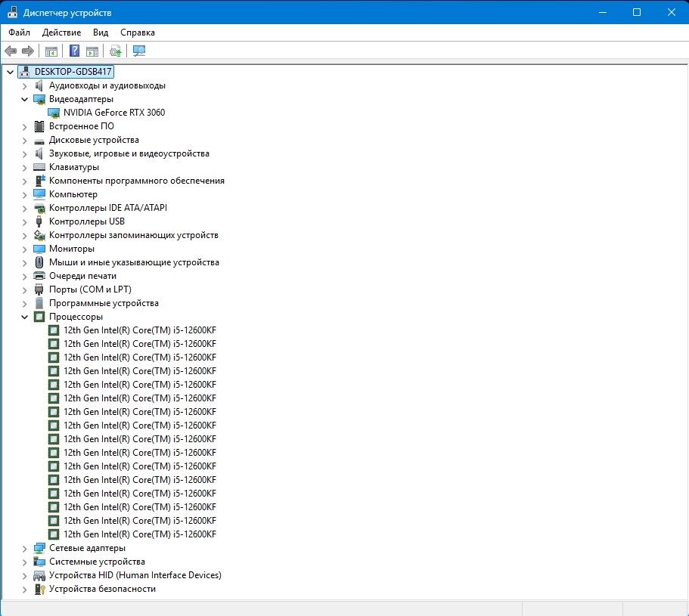This screenshot has width=689, height=616.
Task: Collapse the DESKTOP-GDSB417 root node
Action: point(10,72)
